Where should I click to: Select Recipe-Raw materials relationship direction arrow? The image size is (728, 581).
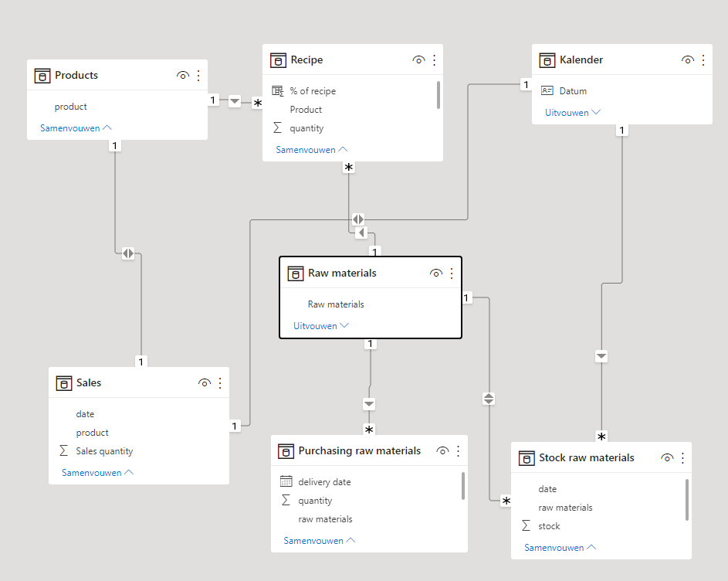point(361,233)
